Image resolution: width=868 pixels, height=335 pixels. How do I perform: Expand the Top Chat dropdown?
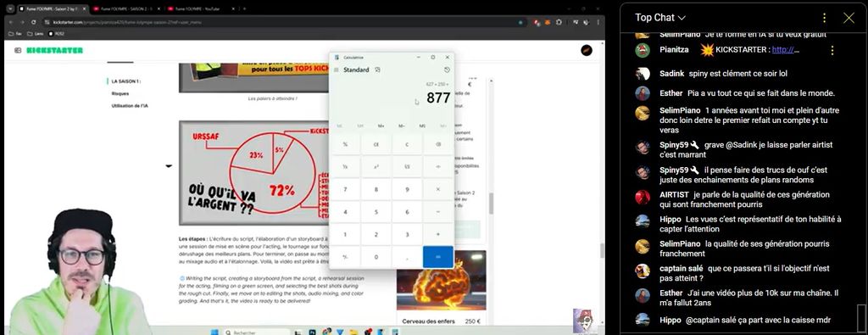click(x=659, y=18)
